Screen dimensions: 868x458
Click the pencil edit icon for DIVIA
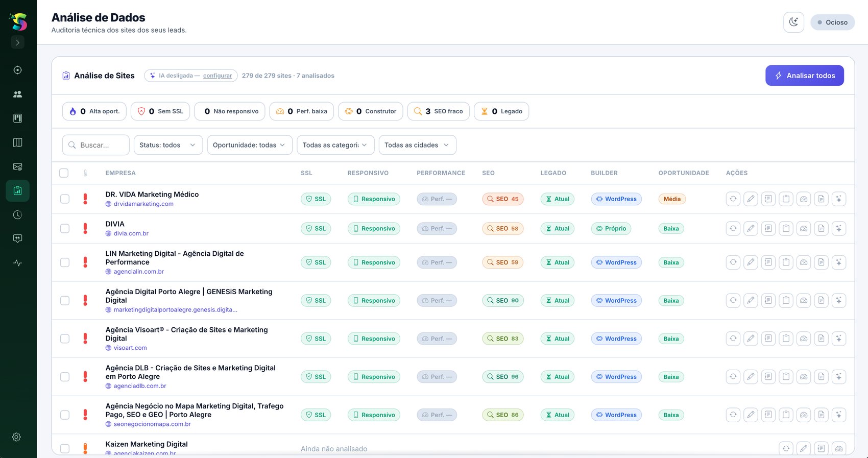(x=751, y=229)
